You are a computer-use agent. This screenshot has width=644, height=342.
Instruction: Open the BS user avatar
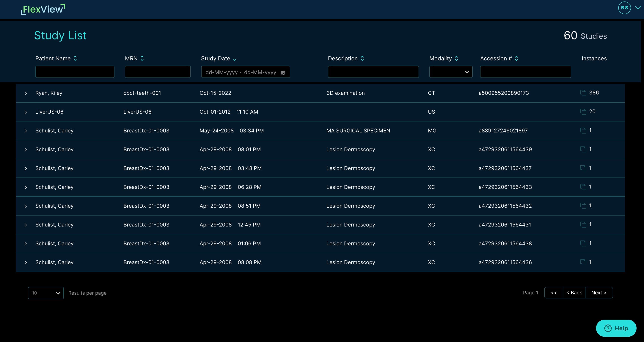[624, 8]
